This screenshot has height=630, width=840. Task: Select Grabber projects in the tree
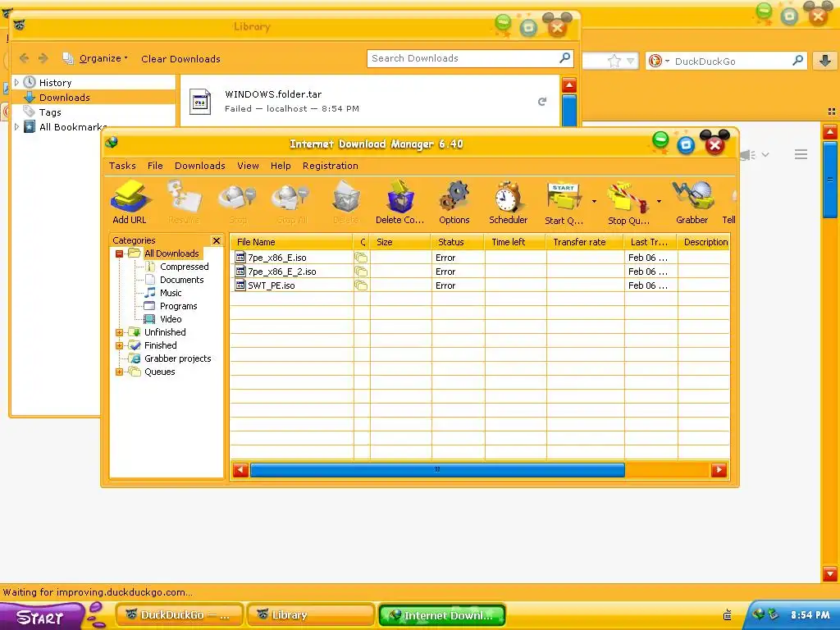tap(177, 358)
